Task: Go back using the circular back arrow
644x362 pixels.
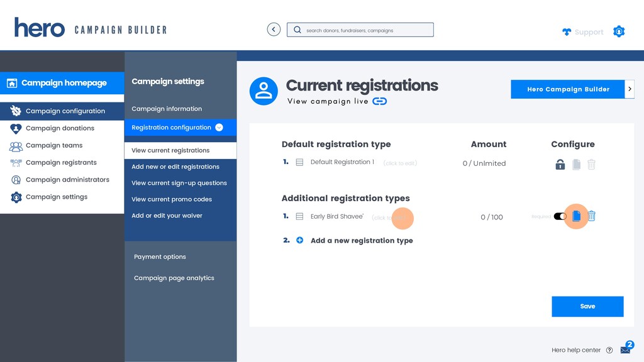Action: pos(274,30)
